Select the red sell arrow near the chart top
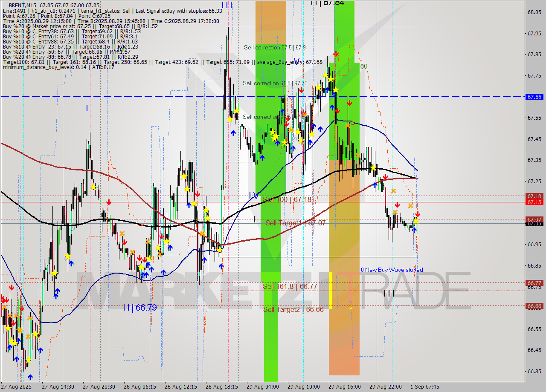 (335, 54)
